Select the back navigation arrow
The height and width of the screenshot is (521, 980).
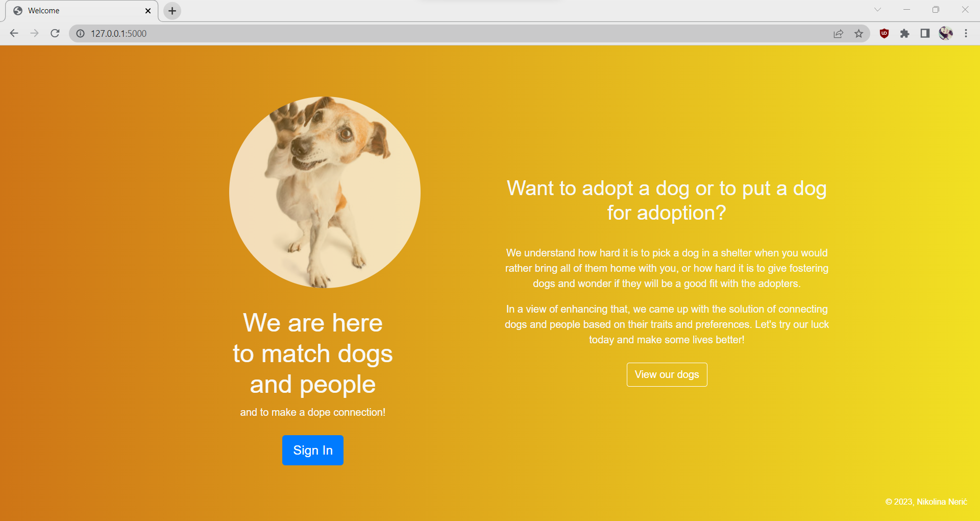coord(13,33)
